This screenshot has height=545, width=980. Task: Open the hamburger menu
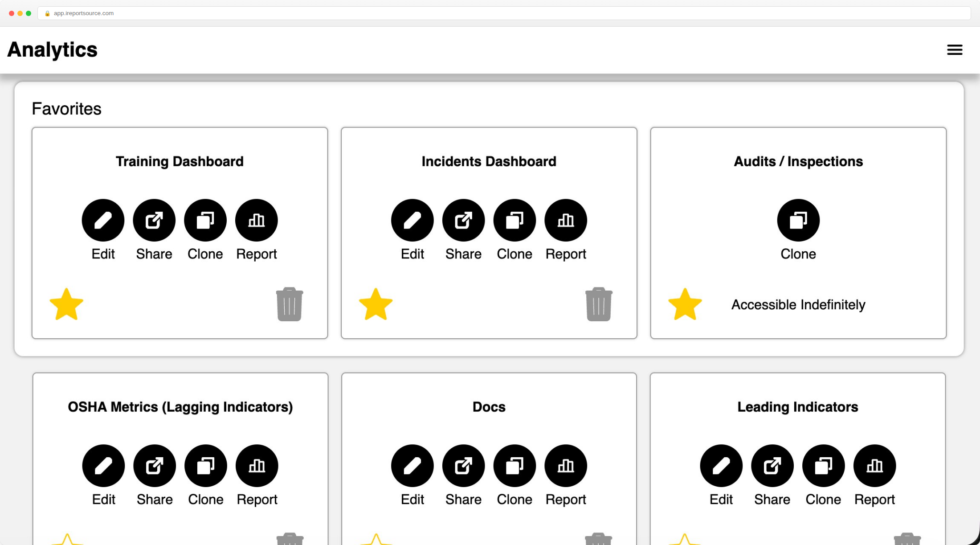(x=955, y=50)
